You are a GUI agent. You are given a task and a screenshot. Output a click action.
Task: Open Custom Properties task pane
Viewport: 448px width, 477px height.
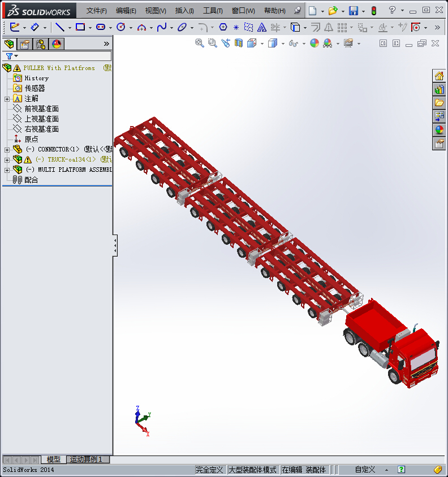click(x=439, y=144)
